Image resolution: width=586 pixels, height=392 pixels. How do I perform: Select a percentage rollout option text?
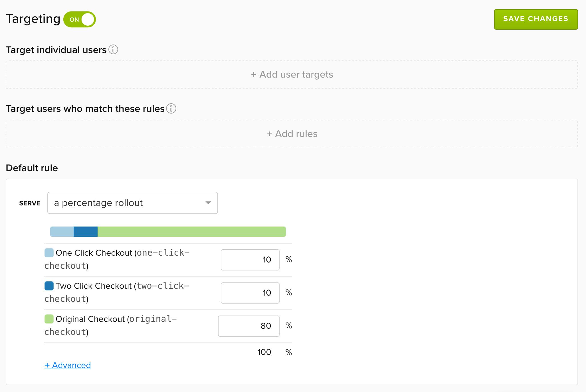coord(98,203)
